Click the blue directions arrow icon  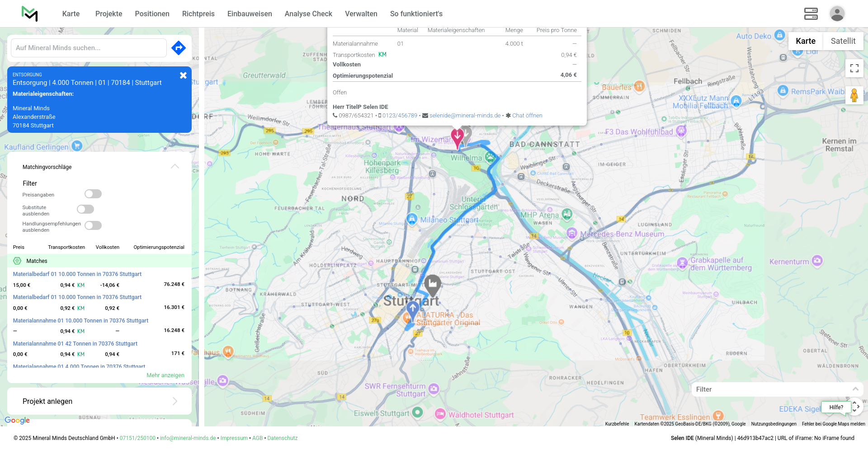coord(179,48)
